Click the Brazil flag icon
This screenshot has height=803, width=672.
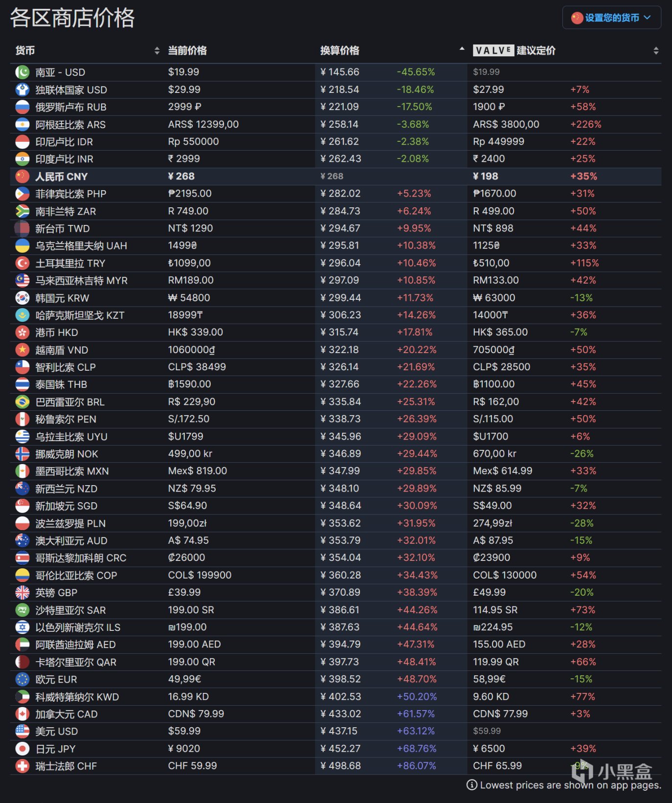coord(22,402)
